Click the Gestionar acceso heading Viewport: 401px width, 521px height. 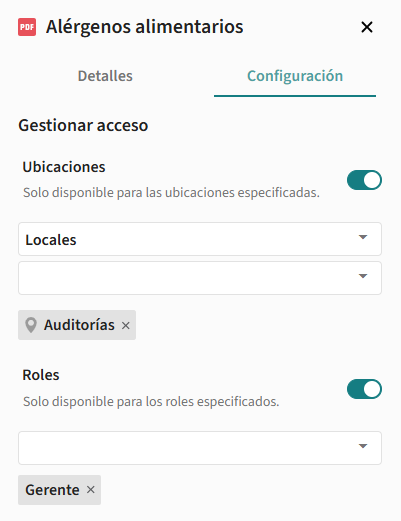[x=83, y=126]
